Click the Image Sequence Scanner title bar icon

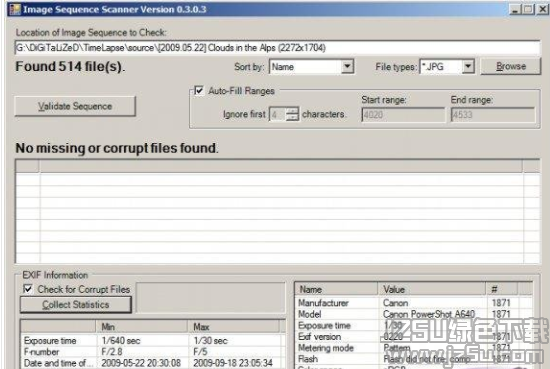[x=15, y=9]
